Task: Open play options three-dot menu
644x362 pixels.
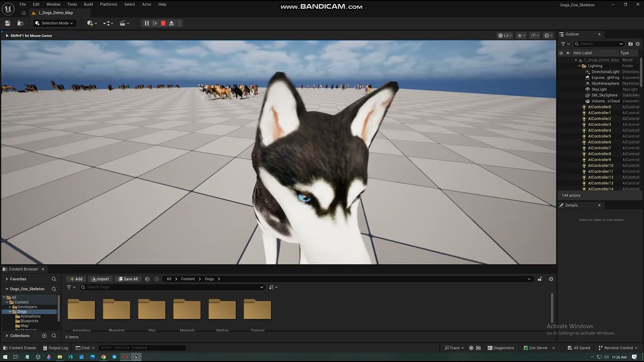Action: pyautogui.click(x=180, y=23)
